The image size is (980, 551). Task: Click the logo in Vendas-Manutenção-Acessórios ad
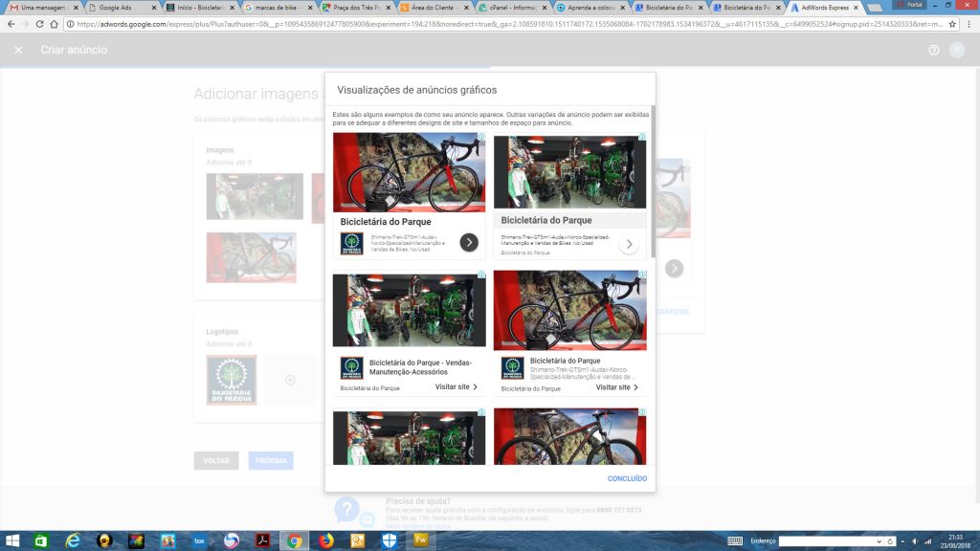click(x=352, y=367)
